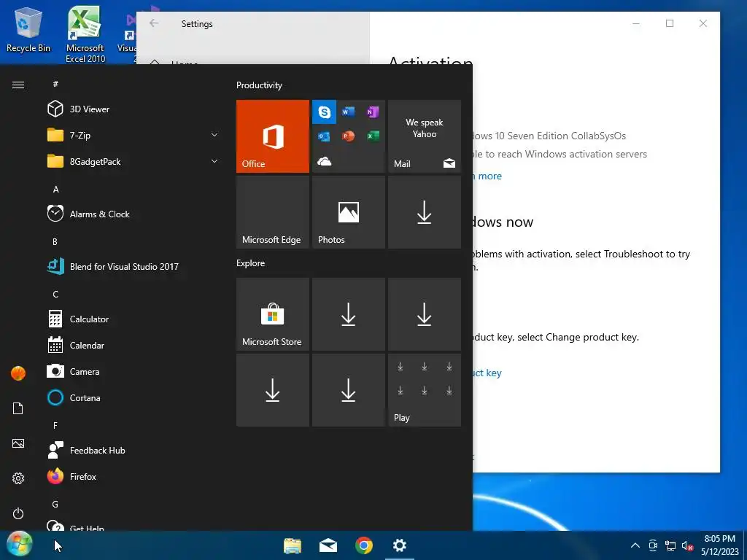Screen dimensions: 747x560
Task: Launch Firefox from the Start menu
Action: point(133,476)
